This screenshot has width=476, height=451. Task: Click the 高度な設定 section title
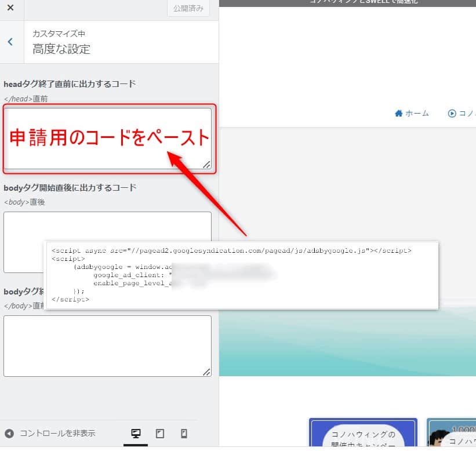pos(61,49)
